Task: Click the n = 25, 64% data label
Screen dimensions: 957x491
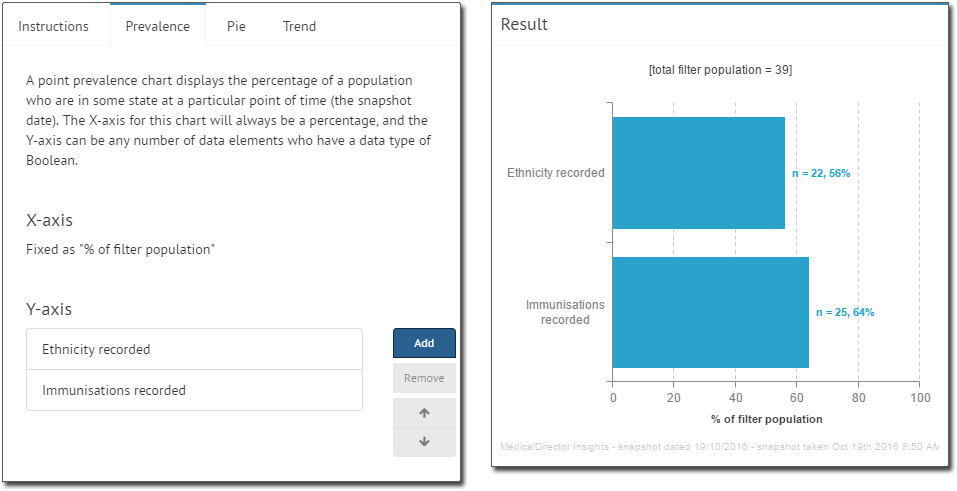Action: click(845, 312)
